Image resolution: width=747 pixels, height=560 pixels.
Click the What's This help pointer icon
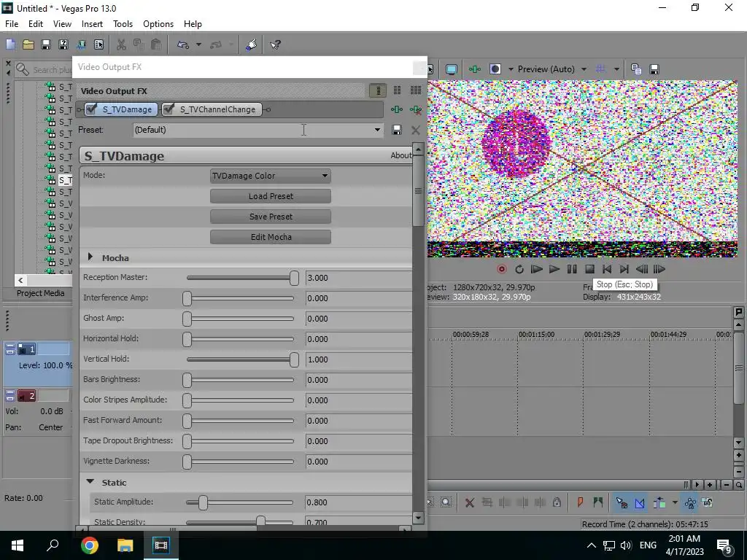tap(275, 44)
